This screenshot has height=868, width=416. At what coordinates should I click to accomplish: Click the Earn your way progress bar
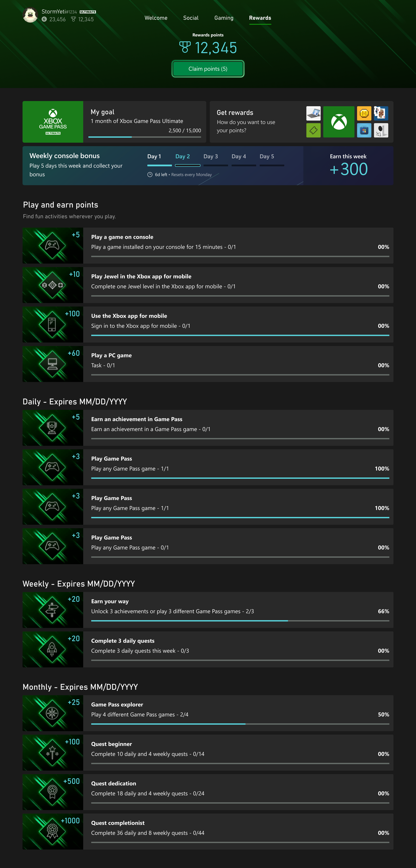click(240, 621)
